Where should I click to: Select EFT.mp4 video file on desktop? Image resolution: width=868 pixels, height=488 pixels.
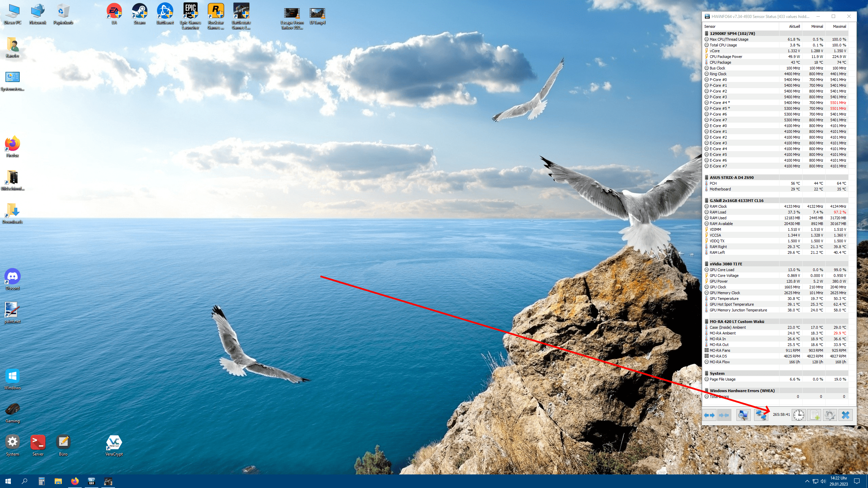tap(317, 16)
